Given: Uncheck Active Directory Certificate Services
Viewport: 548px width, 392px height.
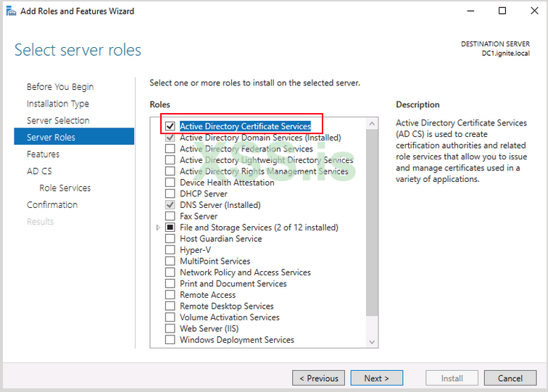Looking at the screenshot, I should [170, 126].
